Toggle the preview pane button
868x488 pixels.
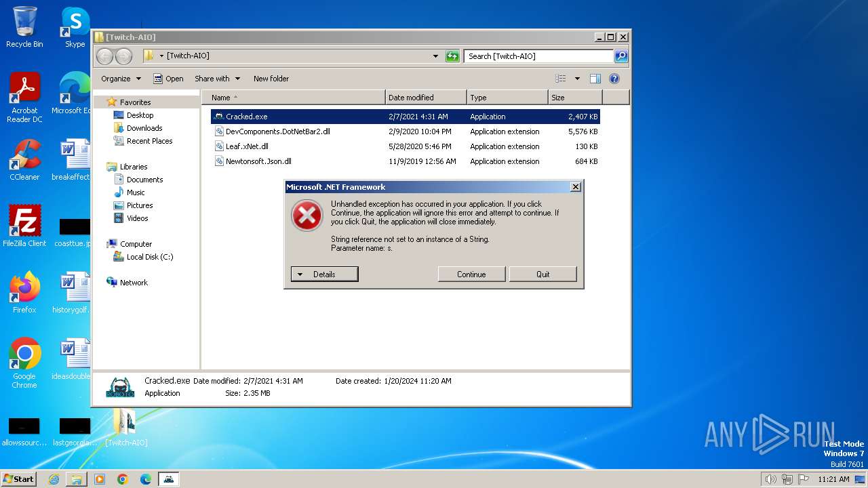tap(595, 79)
